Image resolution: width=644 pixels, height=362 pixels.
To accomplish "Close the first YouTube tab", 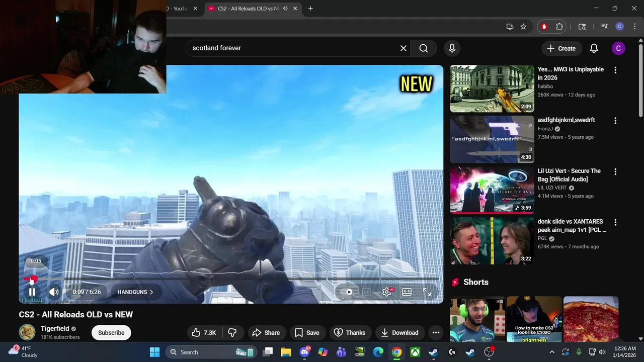I will click(195, 9).
